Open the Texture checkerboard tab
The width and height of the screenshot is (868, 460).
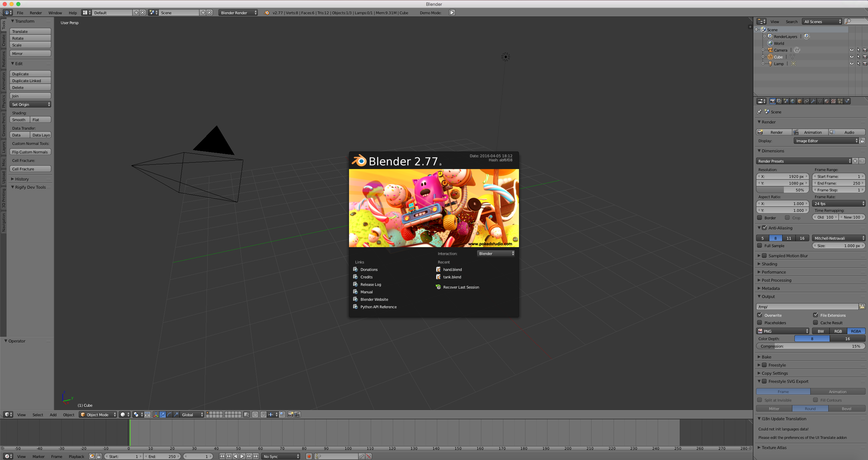(x=833, y=101)
